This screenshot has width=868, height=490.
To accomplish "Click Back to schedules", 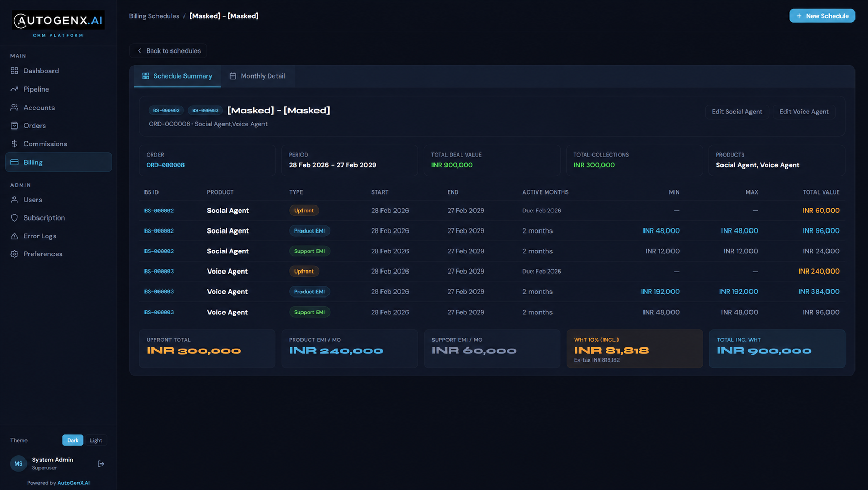I will coord(168,51).
